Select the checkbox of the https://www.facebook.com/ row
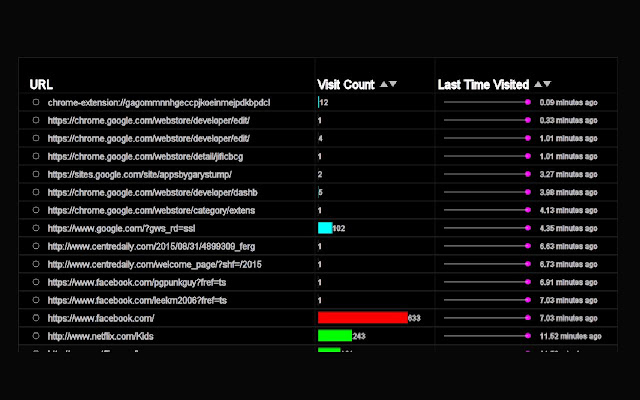The width and height of the screenshot is (640, 400). tap(36, 318)
